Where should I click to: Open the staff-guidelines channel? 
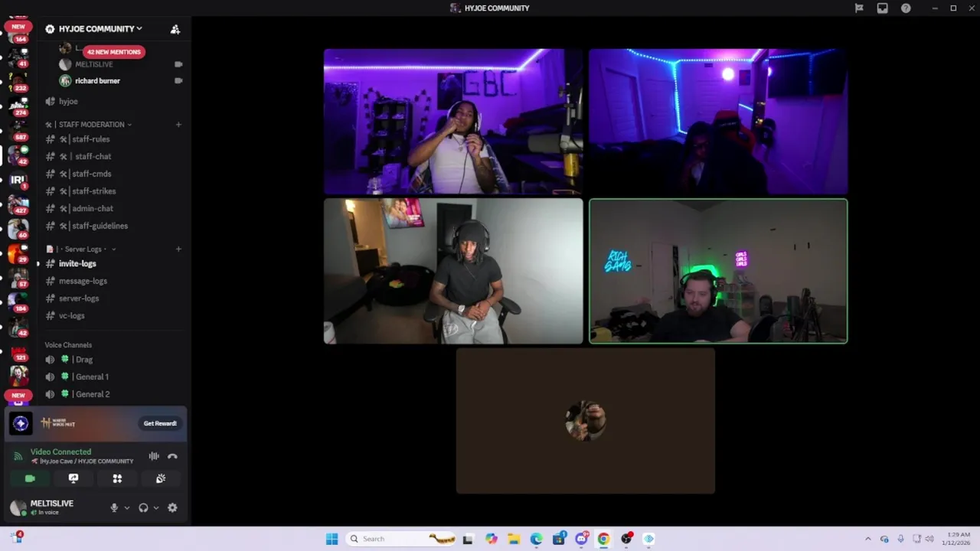(x=100, y=226)
